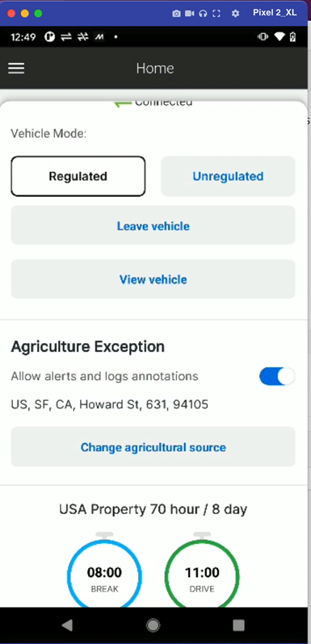Click Leave vehicle button
The height and width of the screenshot is (644, 311).
click(153, 225)
